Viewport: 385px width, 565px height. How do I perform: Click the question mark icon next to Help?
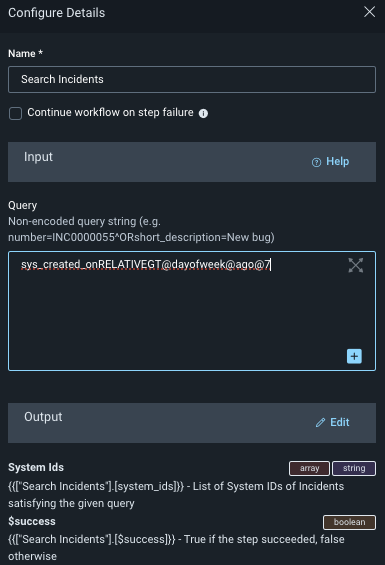[316, 163]
